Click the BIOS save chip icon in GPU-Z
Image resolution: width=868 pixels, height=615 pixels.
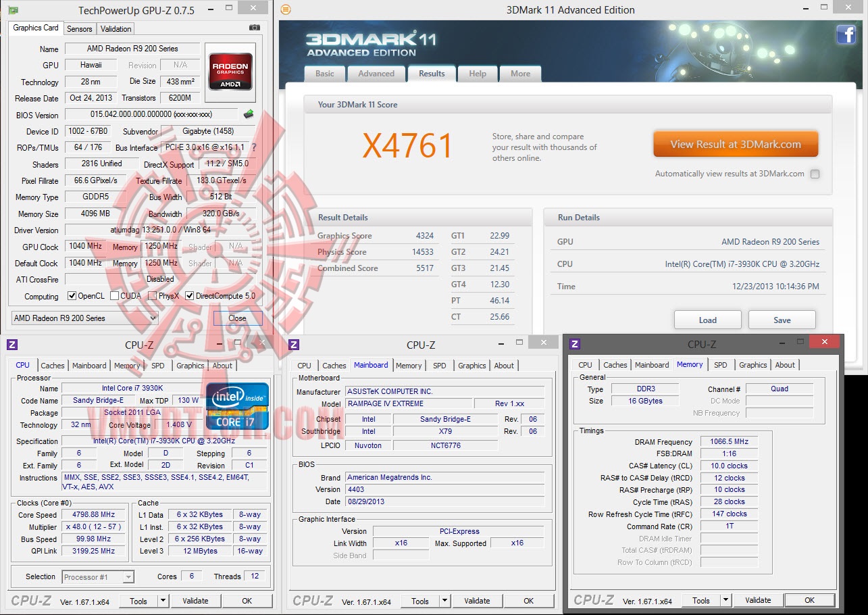pos(249,114)
